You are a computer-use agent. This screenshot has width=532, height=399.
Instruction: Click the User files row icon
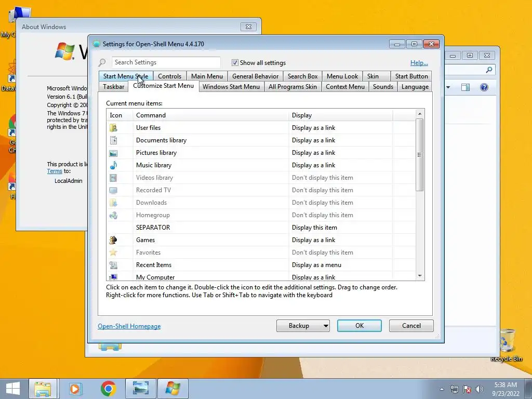113,128
